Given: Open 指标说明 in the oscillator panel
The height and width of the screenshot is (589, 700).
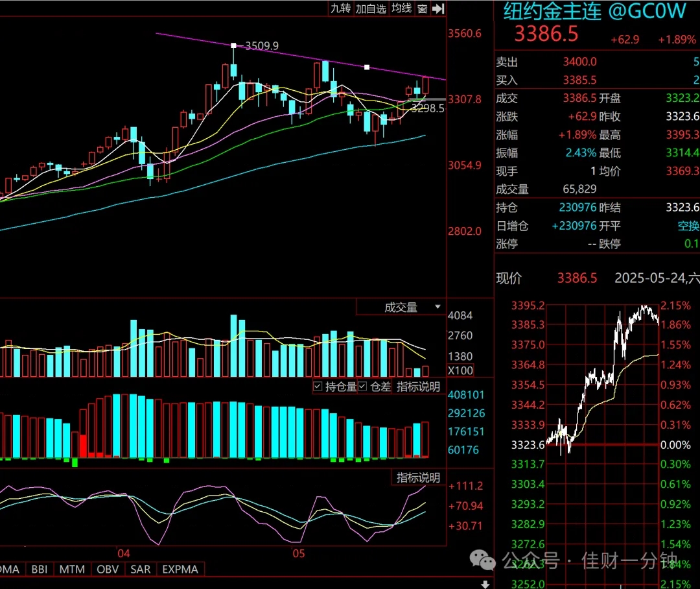Looking at the screenshot, I should 418,477.
